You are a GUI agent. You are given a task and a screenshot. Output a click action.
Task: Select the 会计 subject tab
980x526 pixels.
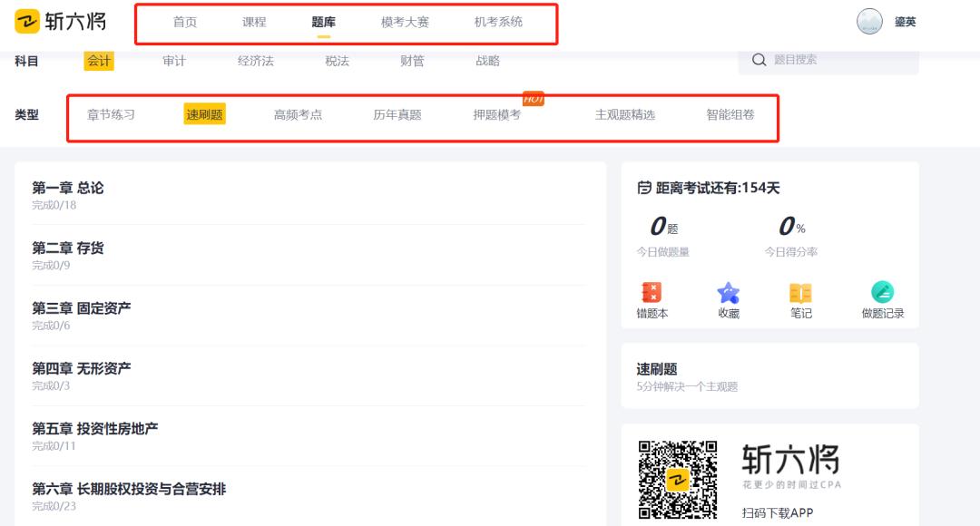coord(100,61)
